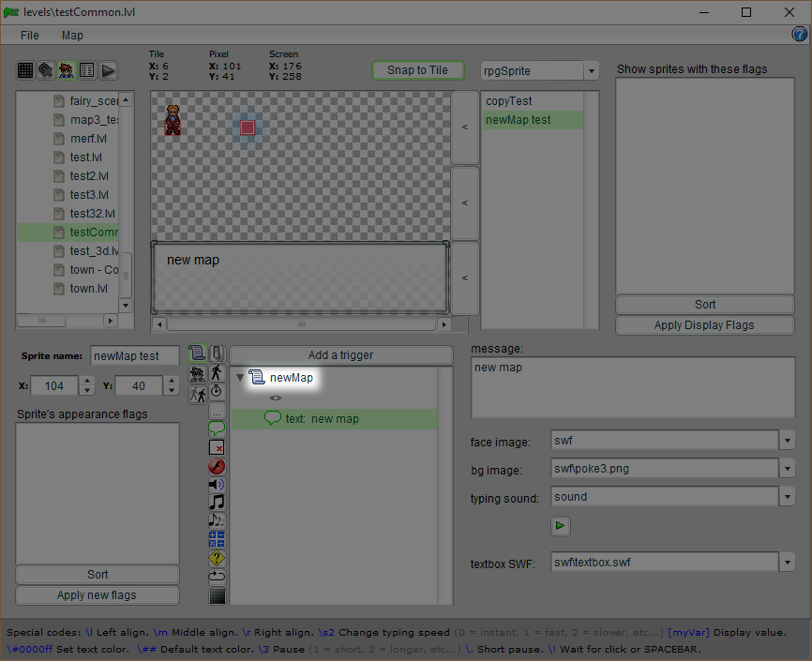Click the Apply Display Flags button
The width and height of the screenshot is (812, 661).
click(x=704, y=325)
